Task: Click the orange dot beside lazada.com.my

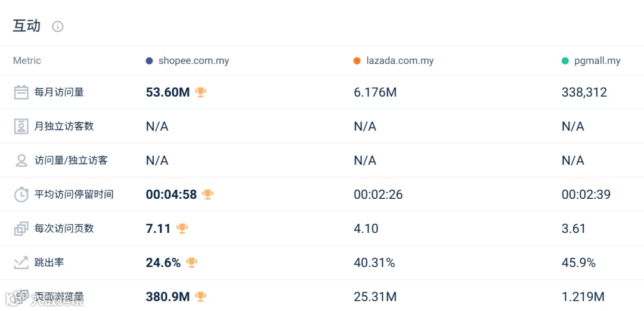Action: coord(357,61)
